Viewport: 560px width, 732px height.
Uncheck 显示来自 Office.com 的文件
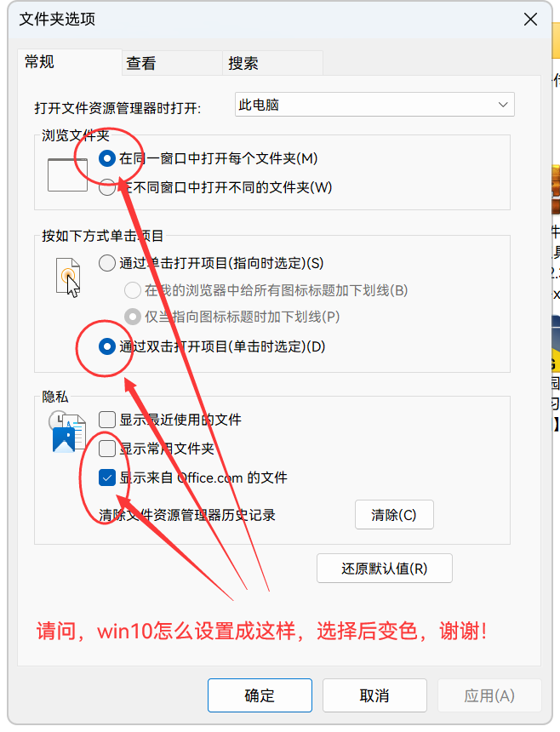pos(107,478)
